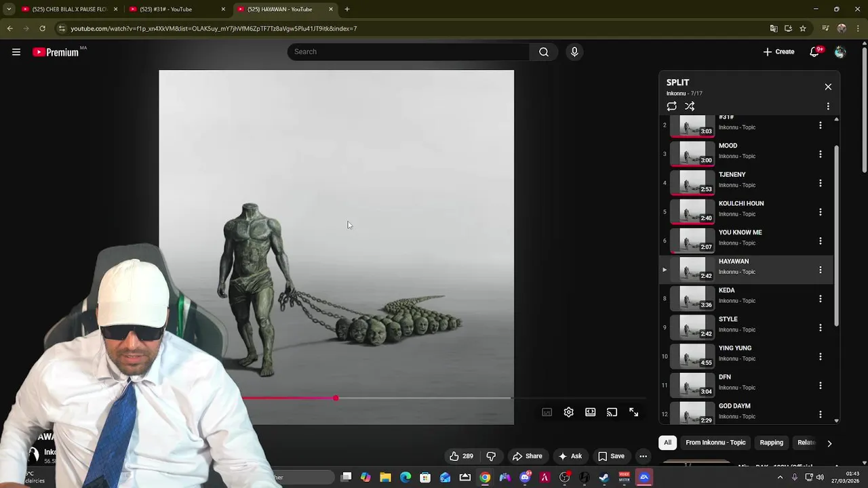Screen dimensions: 868x488
Task: Select the From Inkonnu - Topic chip
Action: coord(715,443)
